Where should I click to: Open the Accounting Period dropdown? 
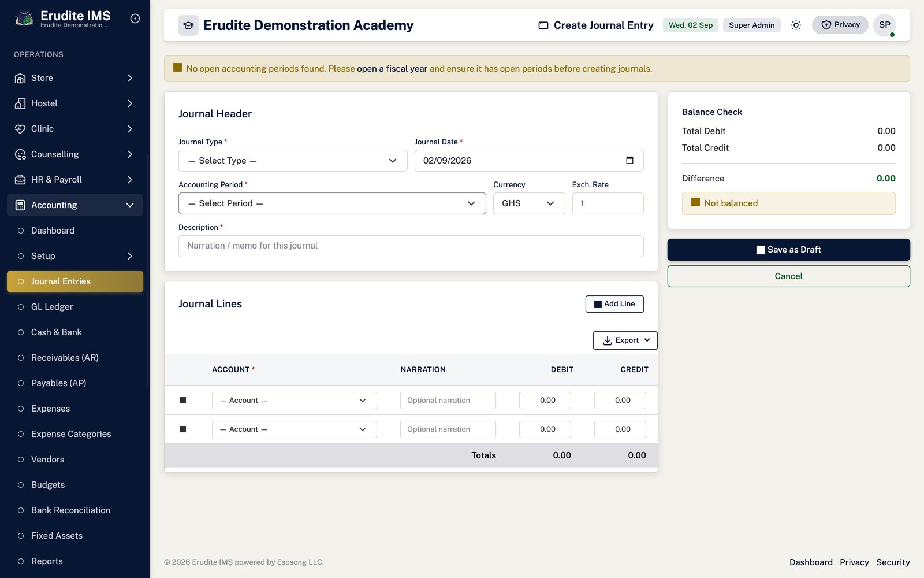pos(332,203)
